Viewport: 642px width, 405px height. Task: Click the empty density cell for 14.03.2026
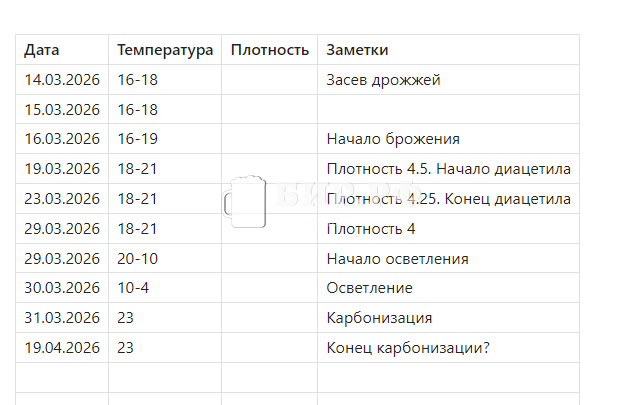269,80
